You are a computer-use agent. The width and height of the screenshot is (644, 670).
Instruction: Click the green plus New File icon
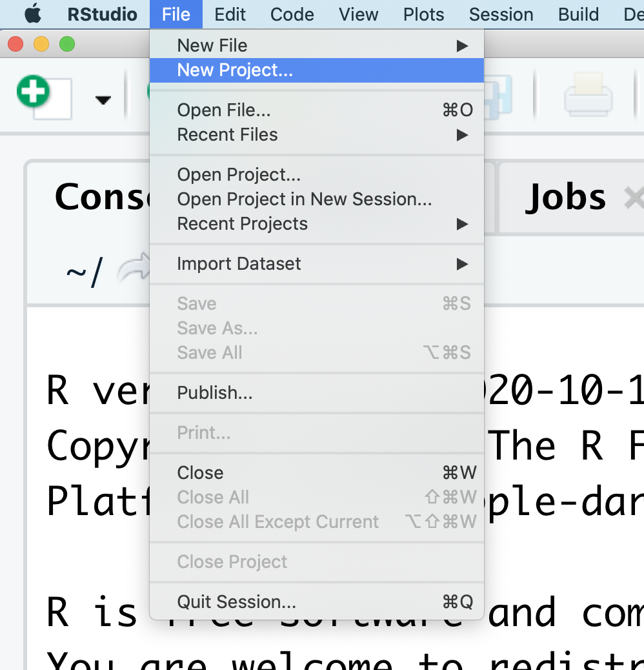pos(34,92)
